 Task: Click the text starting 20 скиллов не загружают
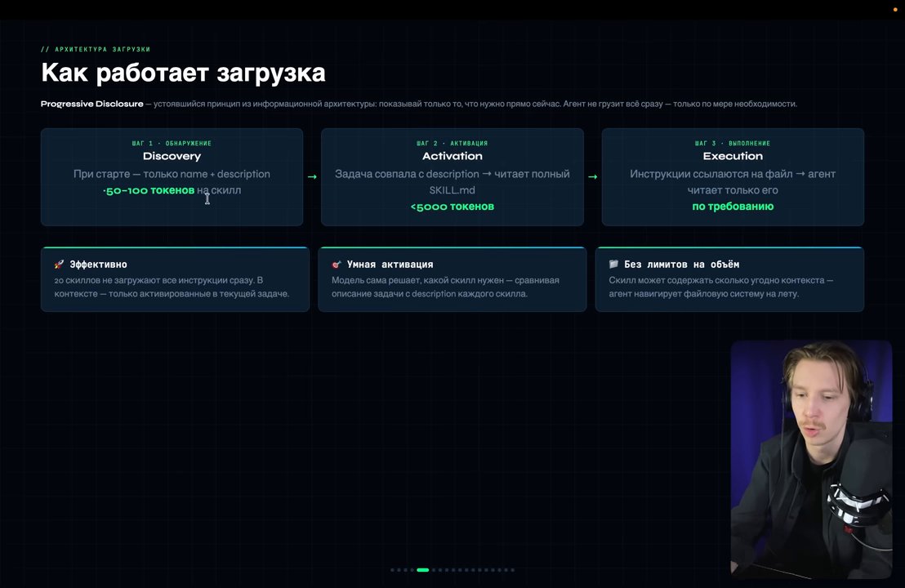click(x=172, y=287)
